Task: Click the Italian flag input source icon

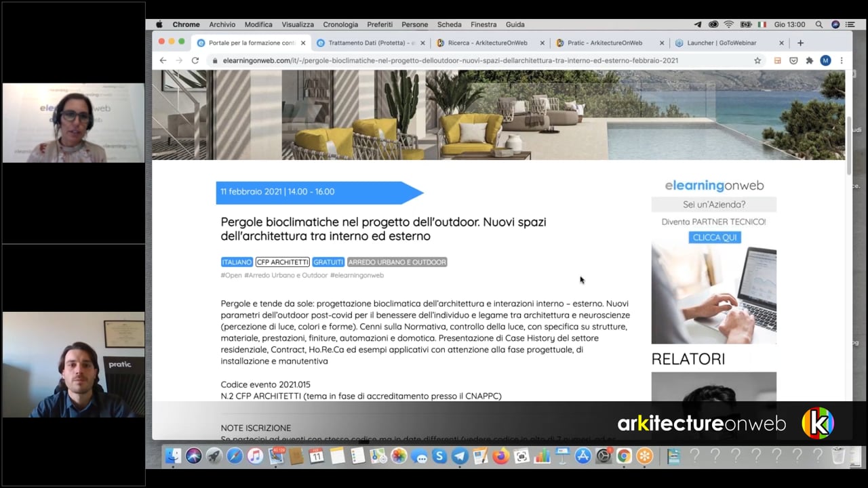Action: (762, 24)
